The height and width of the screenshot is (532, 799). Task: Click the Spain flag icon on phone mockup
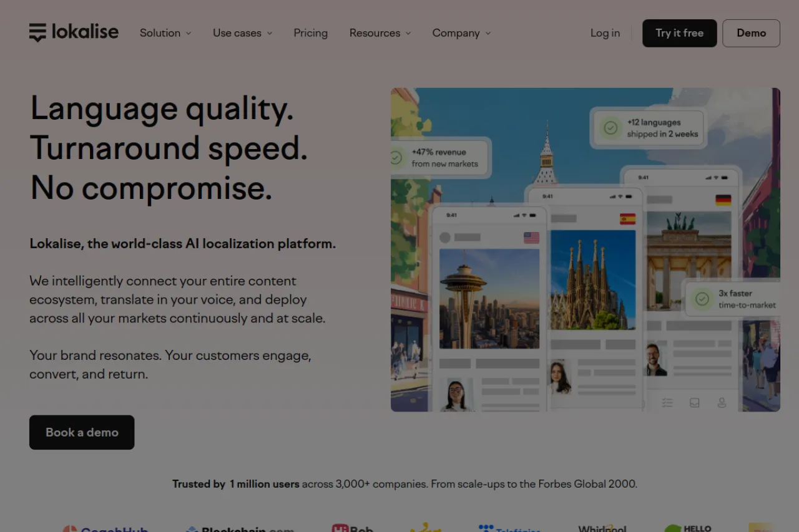pos(627,219)
